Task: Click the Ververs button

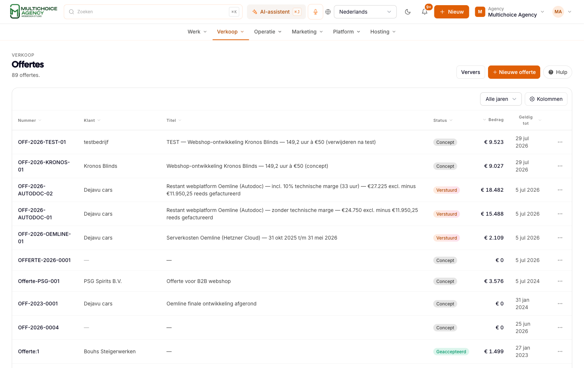Action: 470,72
